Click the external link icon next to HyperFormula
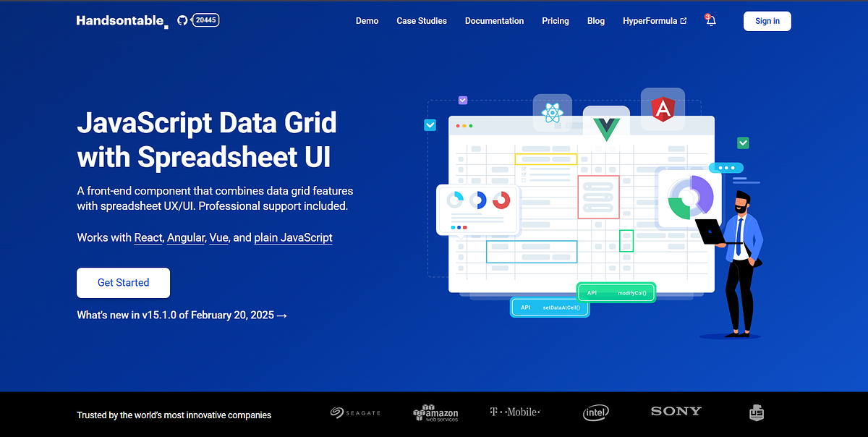Image resolution: width=868 pixels, height=437 pixels. [684, 21]
